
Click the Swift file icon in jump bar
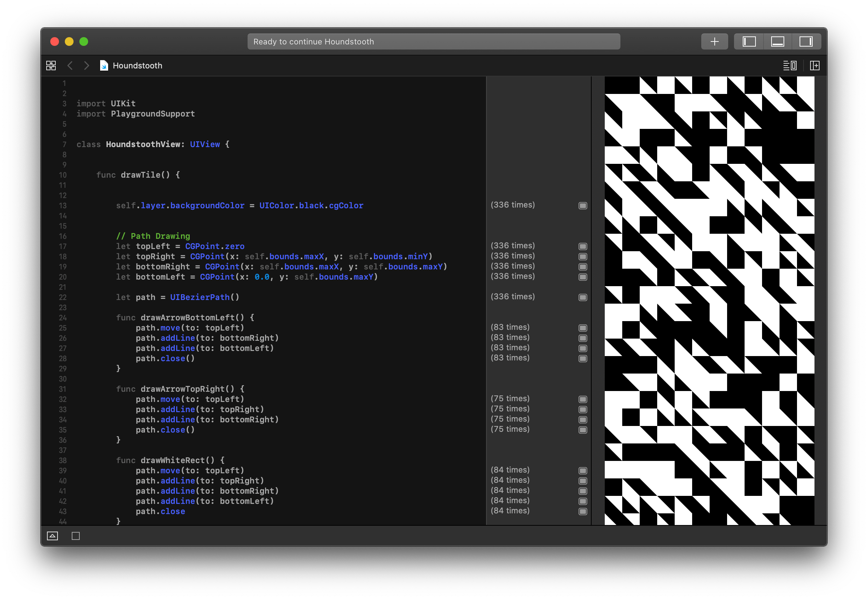(104, 66)
